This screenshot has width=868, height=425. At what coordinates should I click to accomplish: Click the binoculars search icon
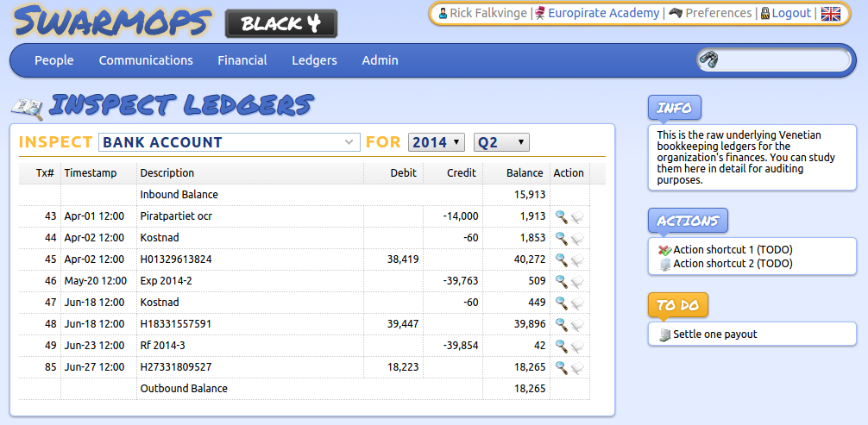[x=708, y=59]
